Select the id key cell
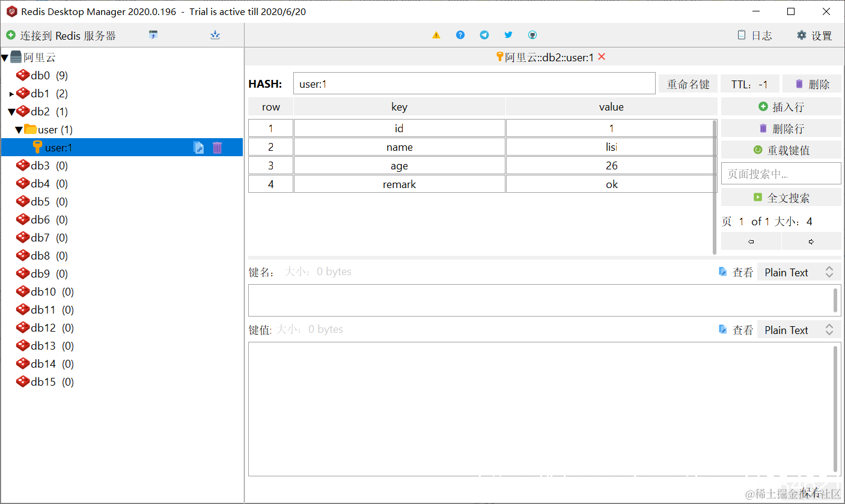845x504 pixels. 399,129
